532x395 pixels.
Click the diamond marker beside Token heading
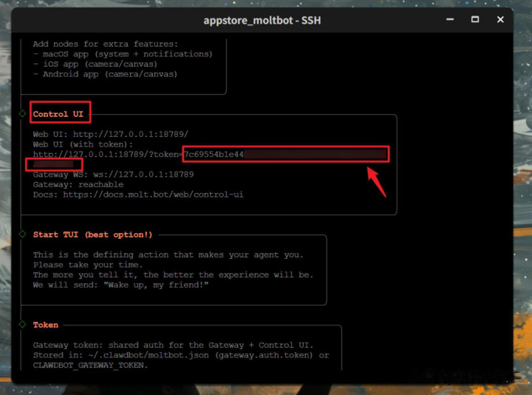coord(22,324)
